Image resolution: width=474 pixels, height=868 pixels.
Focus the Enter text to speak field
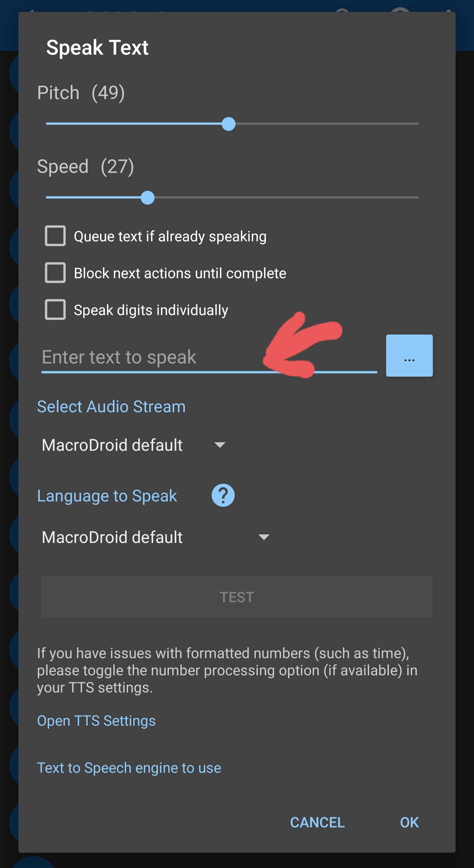[x=209, y=358]
